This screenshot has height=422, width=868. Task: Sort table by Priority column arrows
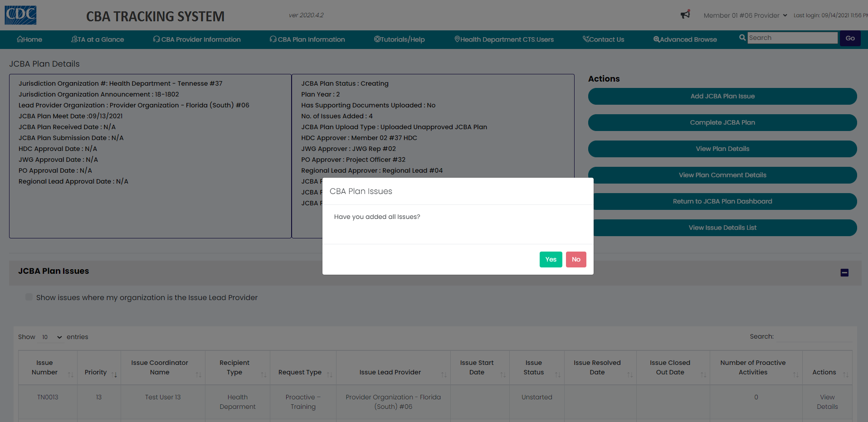pos(114,374)
